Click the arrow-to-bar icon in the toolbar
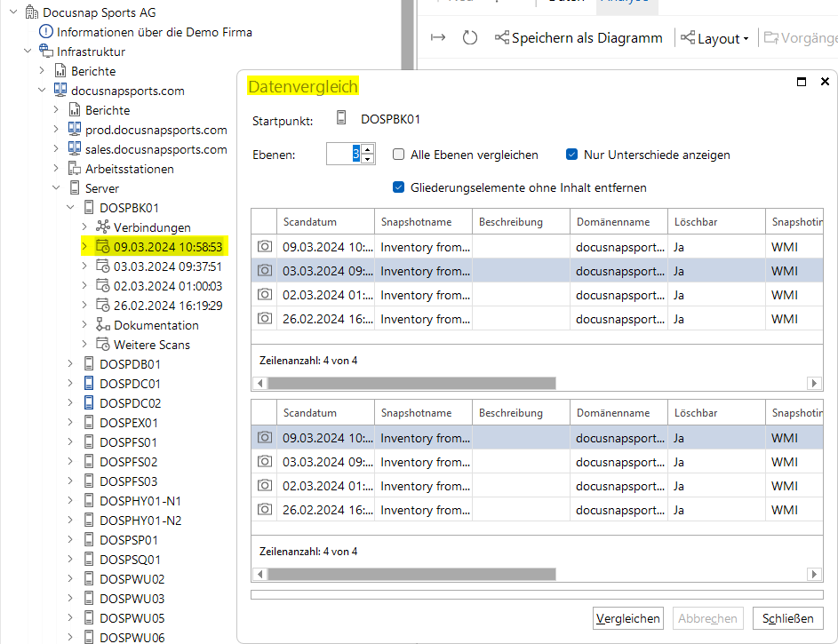This screenshot has width=838, height=644. [438, 37]
